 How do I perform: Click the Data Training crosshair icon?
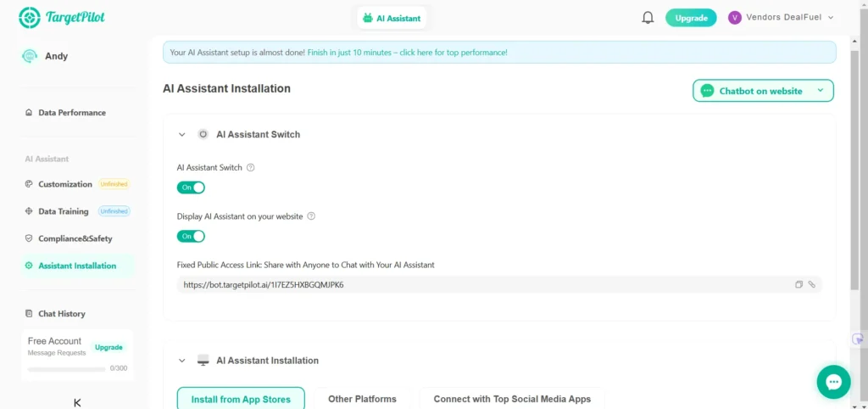point(29,211)
